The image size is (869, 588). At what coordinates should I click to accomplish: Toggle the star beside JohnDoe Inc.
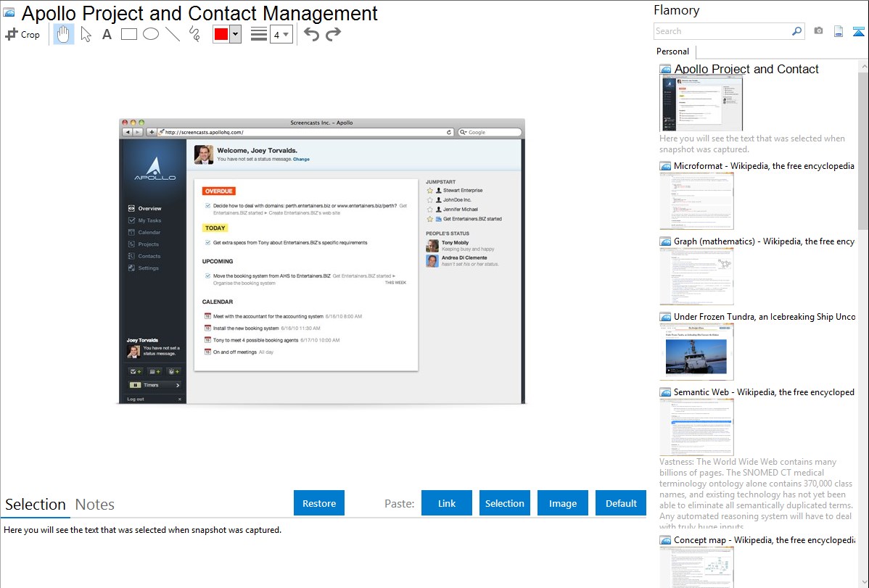coord(429,200)
